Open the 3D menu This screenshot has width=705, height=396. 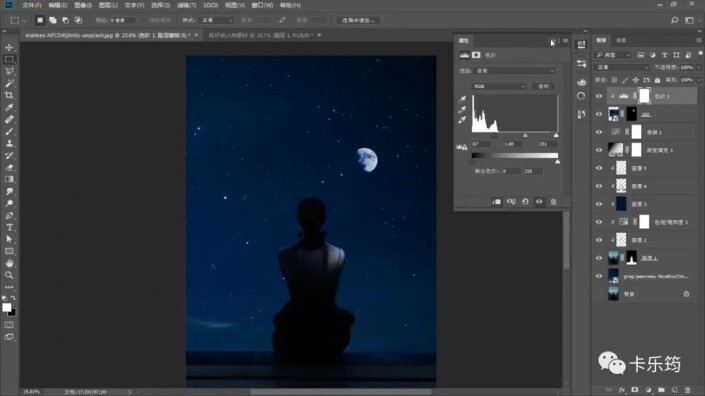coord(210,5)
